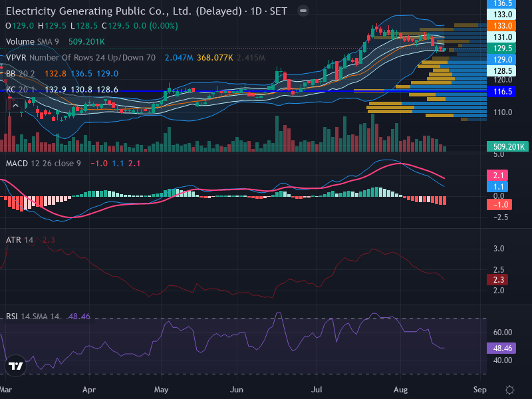Click the purple 48.46 RSI value tag
This screenshot has width=532, height=399.
click(x=501, y=348)
